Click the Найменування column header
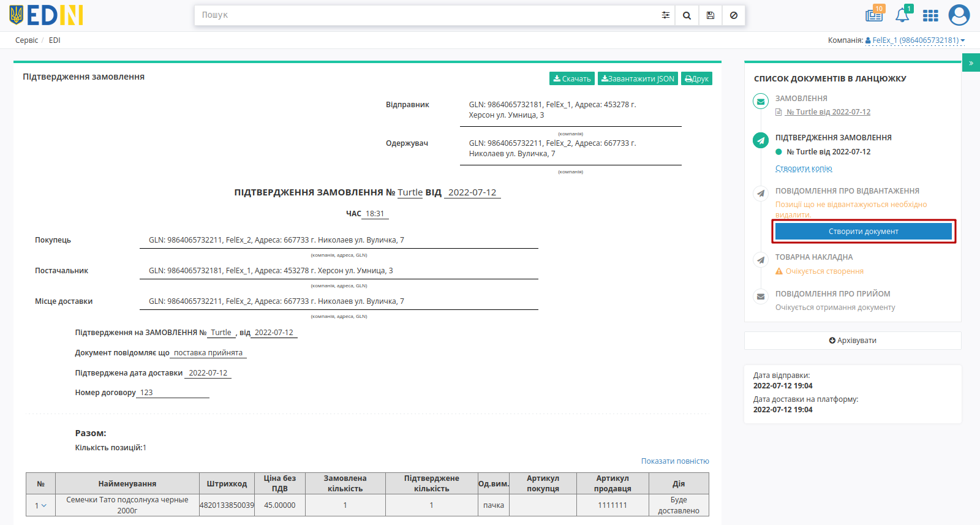 point(127,483)
